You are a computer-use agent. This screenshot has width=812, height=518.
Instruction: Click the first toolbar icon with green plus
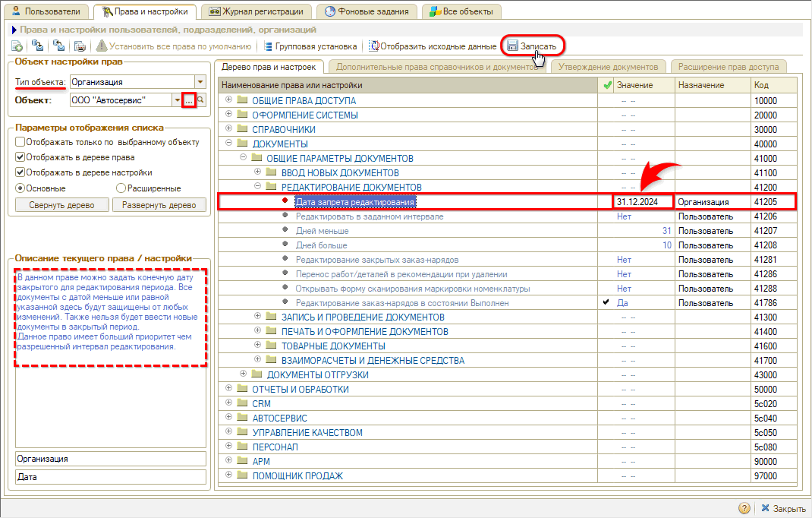[17, 46]
